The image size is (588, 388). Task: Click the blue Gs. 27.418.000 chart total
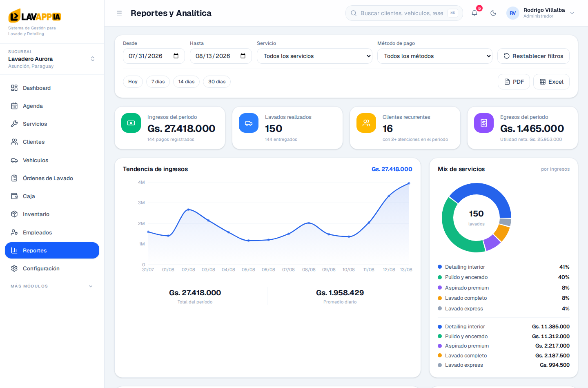[392, 169]
